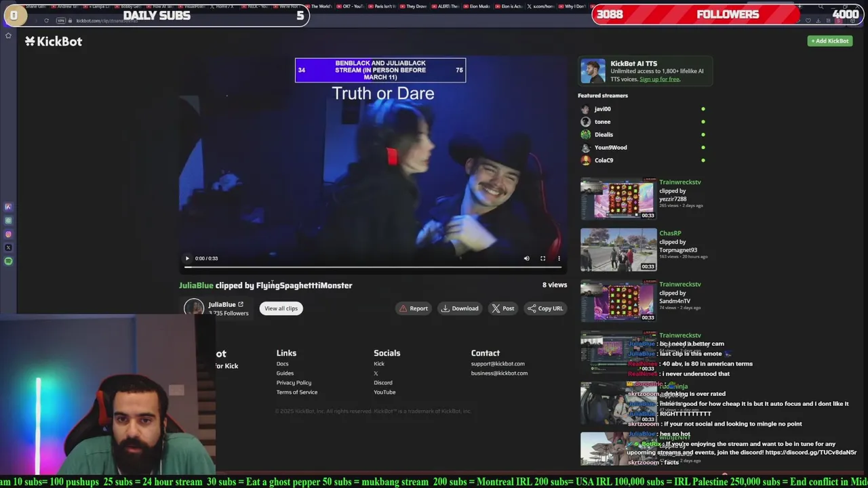The height and width of the screenshot is (488, 868).
Task: Open the Instagram sidebar icon
Action: pyautogui.click(x=8, y=235)
